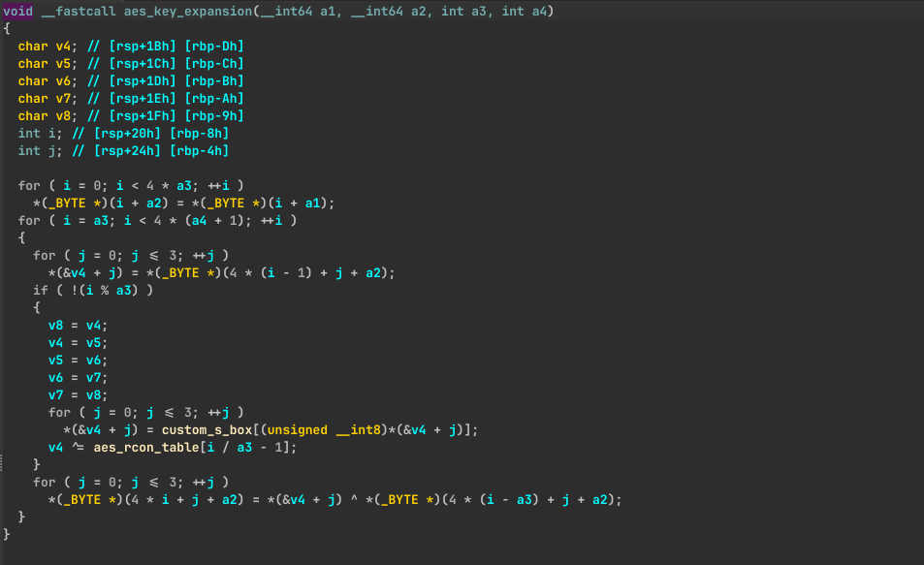Click the 'int i' local variable declaration
Screen dimensions: 924x565
[33, 133]
